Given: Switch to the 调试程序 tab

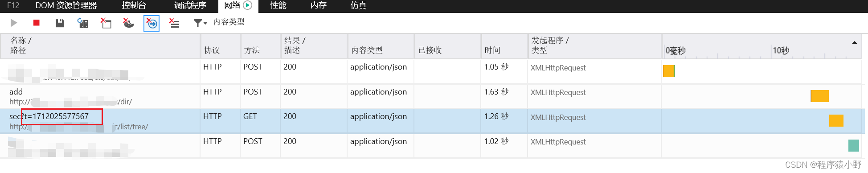Looking at the screenshot, I should pos(190,5).
